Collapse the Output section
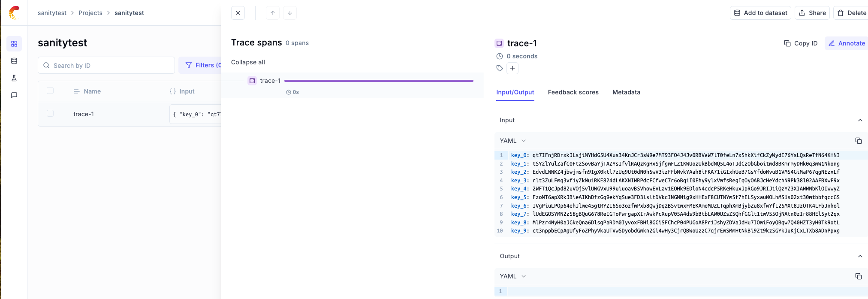The width and height of the screenshot is (868, 299). (x=860, y=256)
